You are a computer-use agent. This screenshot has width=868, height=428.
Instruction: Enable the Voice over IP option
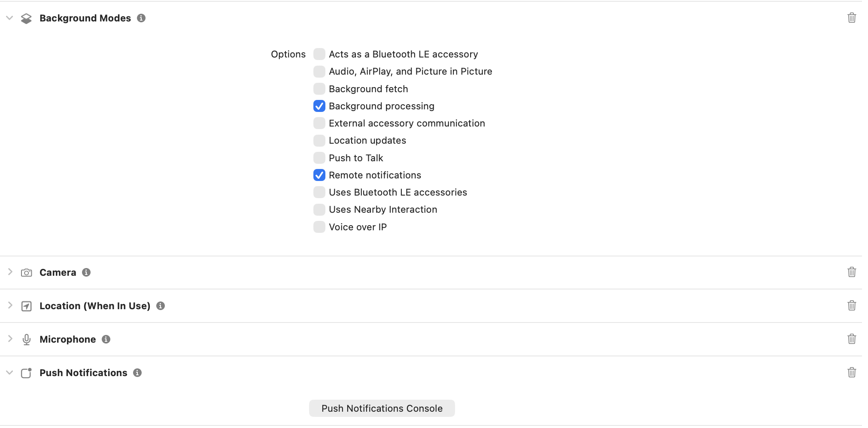[x=319, y=226]
